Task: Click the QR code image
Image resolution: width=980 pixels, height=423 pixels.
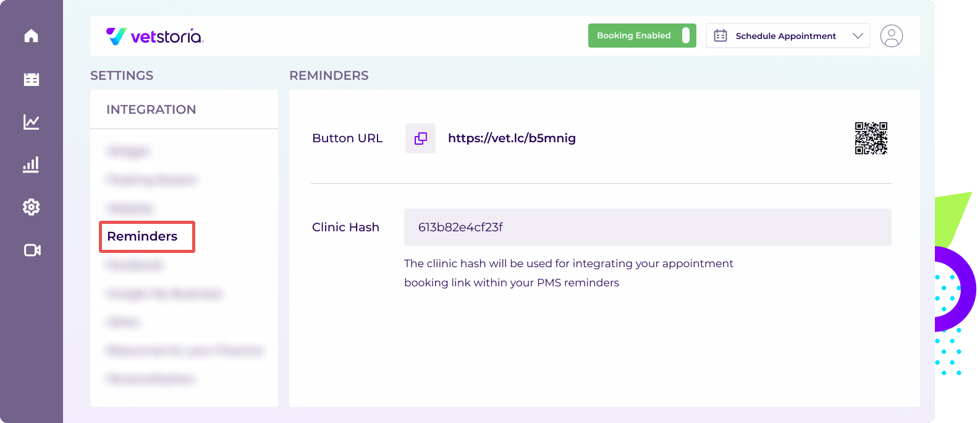Action: pos(871,138)
